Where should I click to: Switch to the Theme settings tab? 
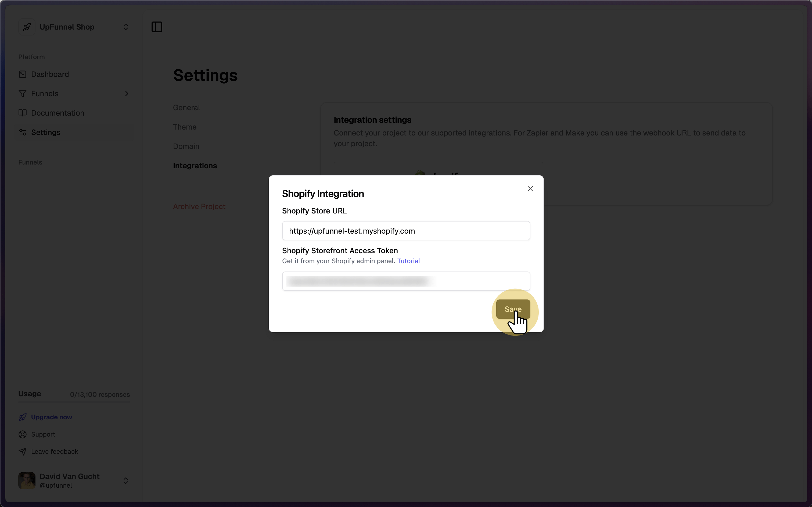(185, 127)
